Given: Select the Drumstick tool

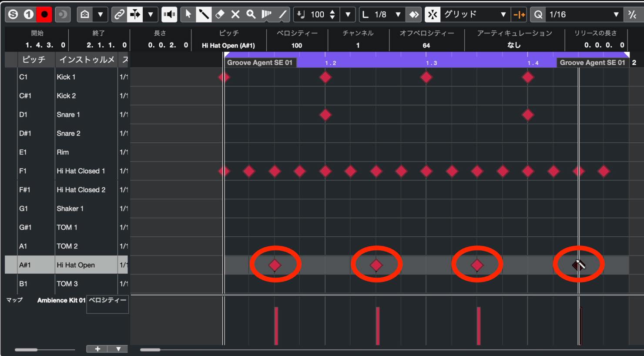Looking at the screenshot, I should click(204, 14).
